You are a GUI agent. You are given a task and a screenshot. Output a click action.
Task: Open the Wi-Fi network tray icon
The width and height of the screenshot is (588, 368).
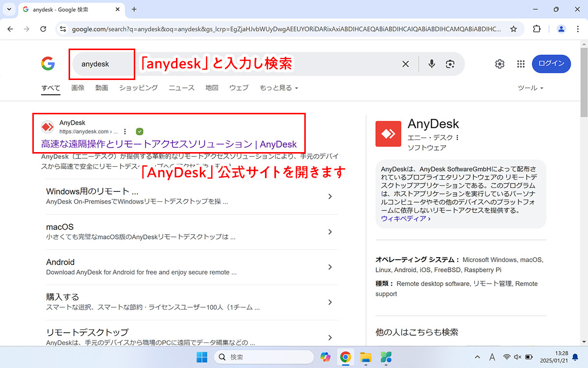coord(507,357)
